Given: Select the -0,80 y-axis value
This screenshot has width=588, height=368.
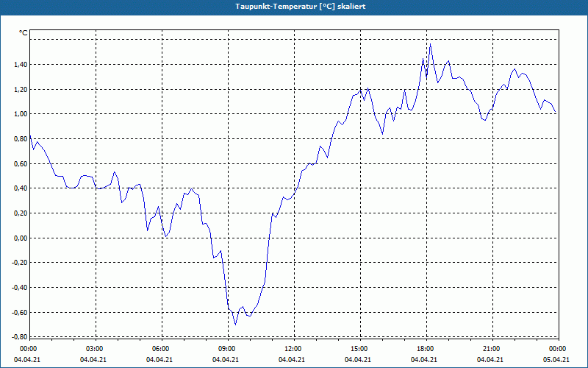Looking at the screenshot, I should [x=20, y=337].
